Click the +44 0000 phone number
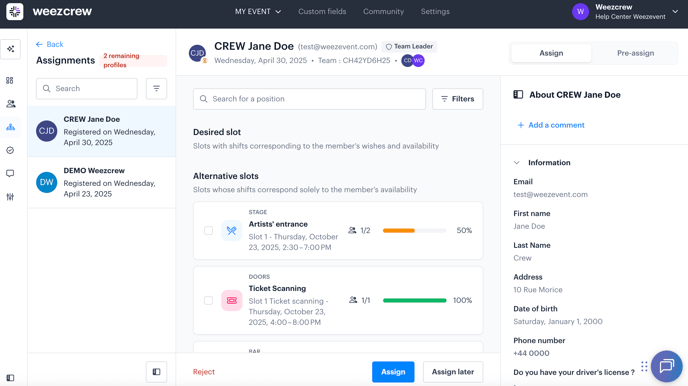 [531, 353]
